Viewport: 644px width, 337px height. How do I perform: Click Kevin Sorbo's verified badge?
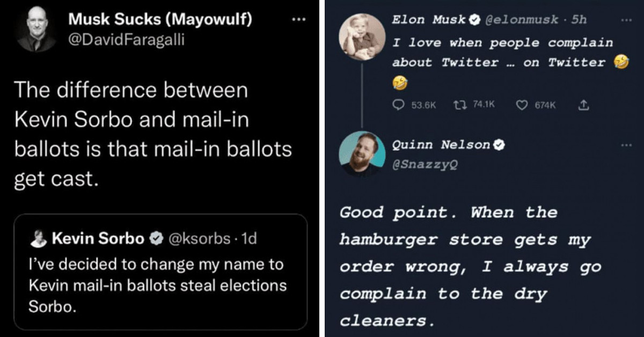coord(157,239)
